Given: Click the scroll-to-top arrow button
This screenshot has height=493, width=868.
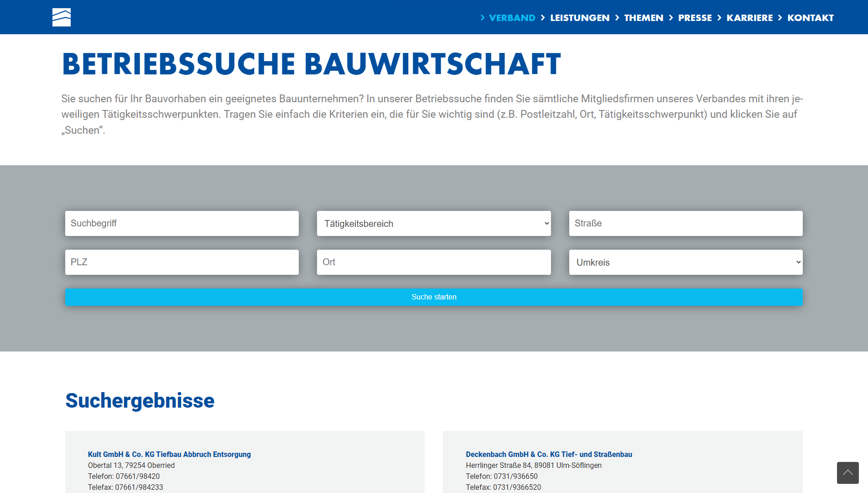Looking at the screenshot, I should click(847, 472).
